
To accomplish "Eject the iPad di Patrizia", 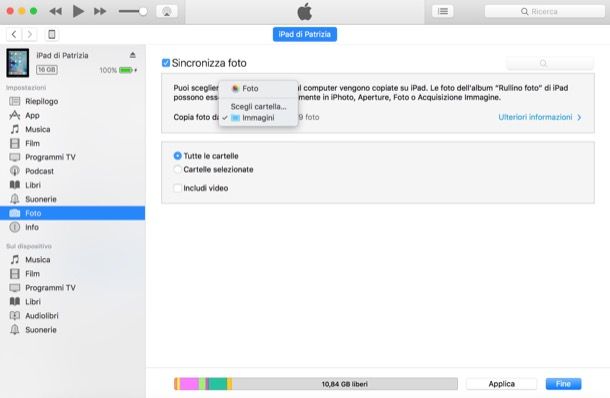I will coord(133,55).
